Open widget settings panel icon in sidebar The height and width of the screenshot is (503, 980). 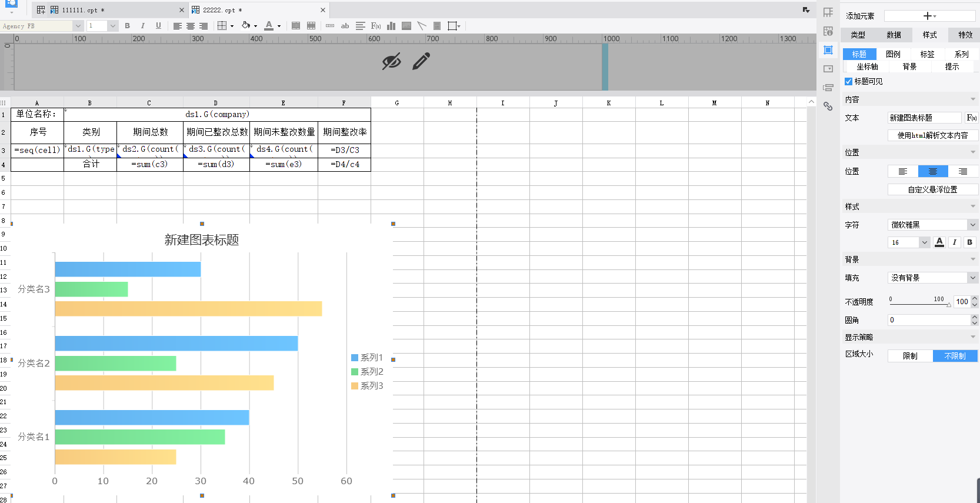[828, 69]
